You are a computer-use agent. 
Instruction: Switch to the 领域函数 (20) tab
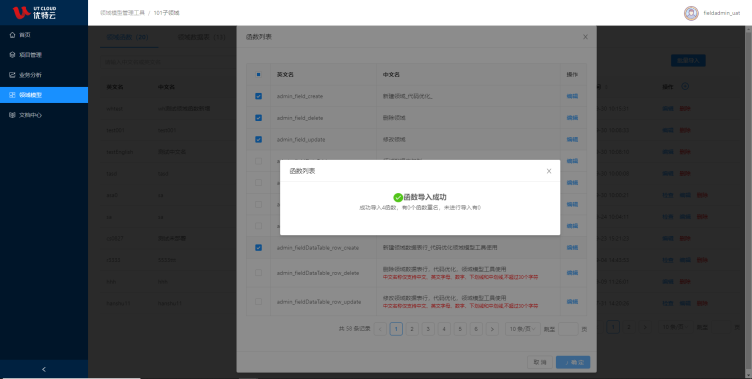127,37
